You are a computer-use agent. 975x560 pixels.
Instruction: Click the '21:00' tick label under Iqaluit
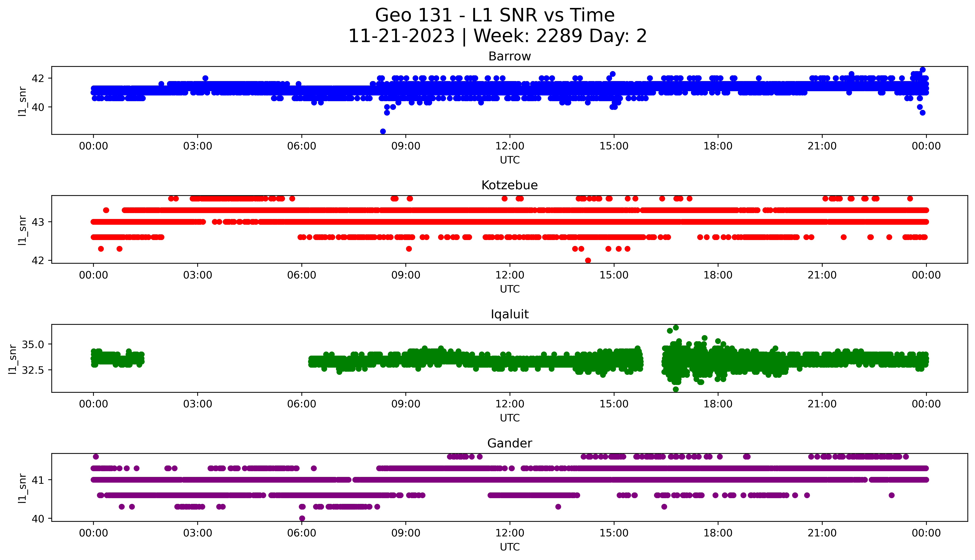[x=822, y=404]
